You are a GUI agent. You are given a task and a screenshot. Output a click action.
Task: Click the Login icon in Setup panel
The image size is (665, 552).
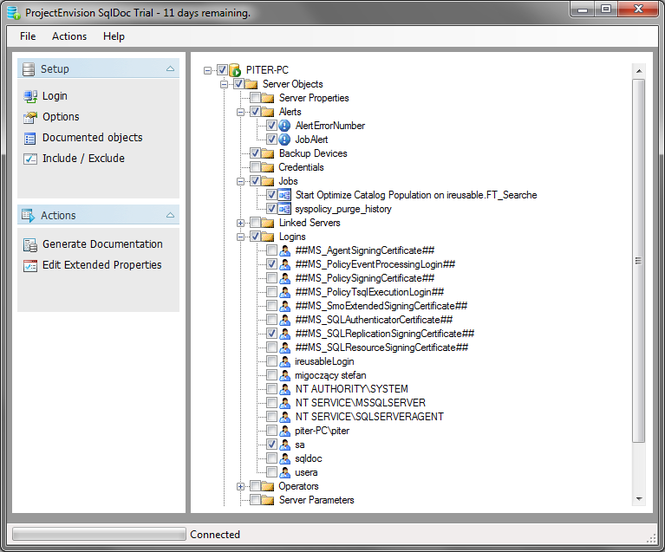30,96
